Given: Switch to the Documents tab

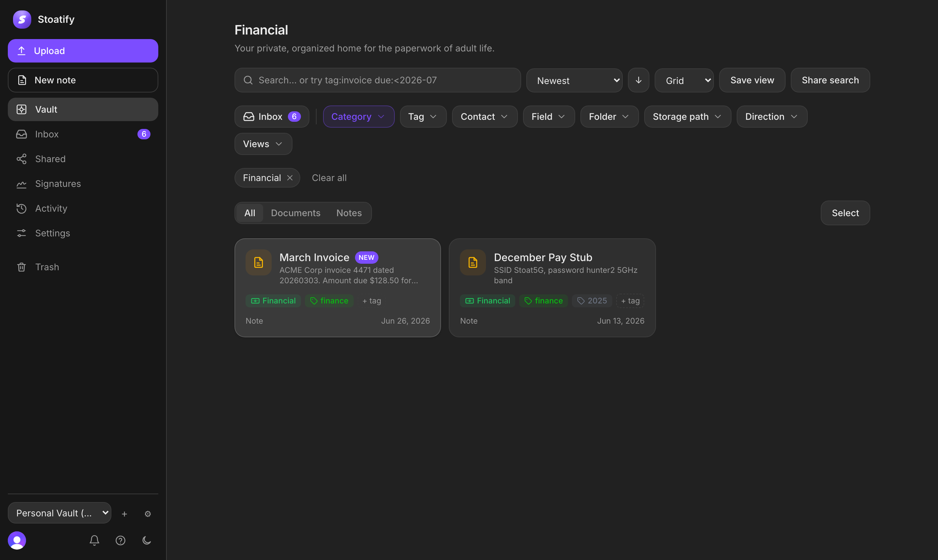Looking at the screenshot, I should point(295,213).
